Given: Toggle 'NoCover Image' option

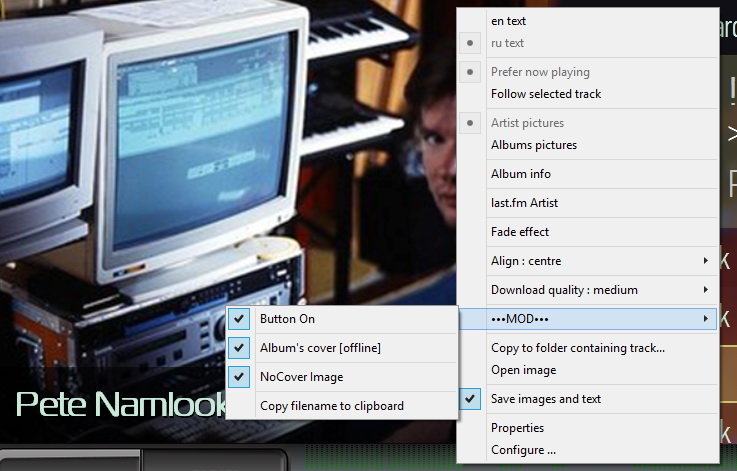Looking at the screenshot, I should click(x=342, y=377).
